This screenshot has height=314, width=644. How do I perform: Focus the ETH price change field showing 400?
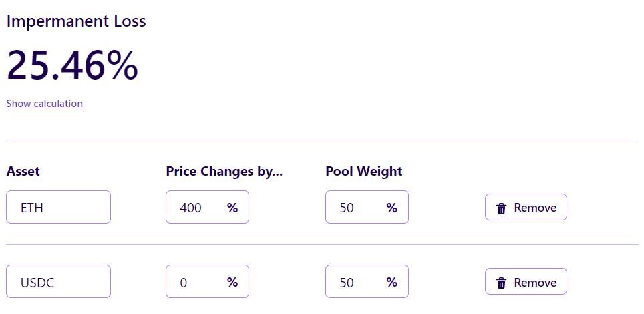click(x=194, y=207)
